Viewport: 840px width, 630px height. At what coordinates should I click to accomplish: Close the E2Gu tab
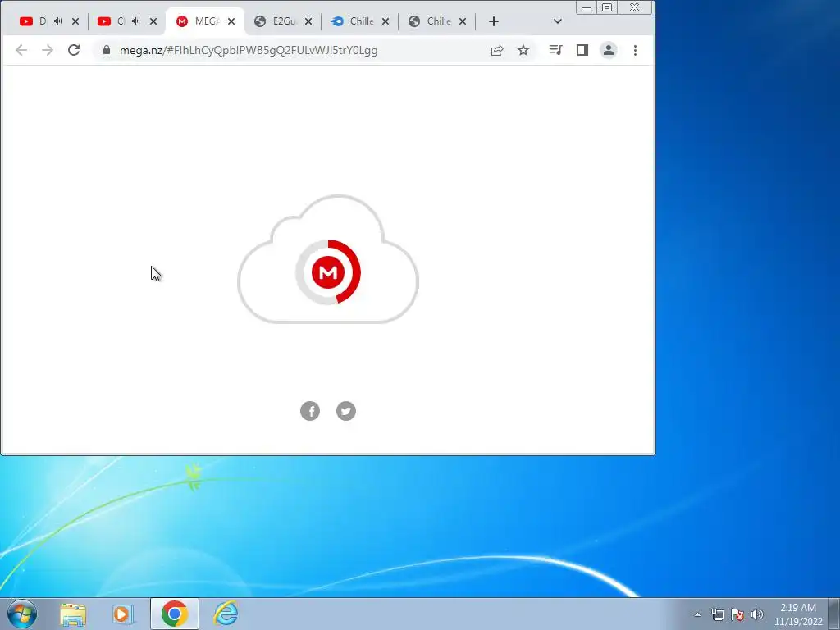point(308,21)
